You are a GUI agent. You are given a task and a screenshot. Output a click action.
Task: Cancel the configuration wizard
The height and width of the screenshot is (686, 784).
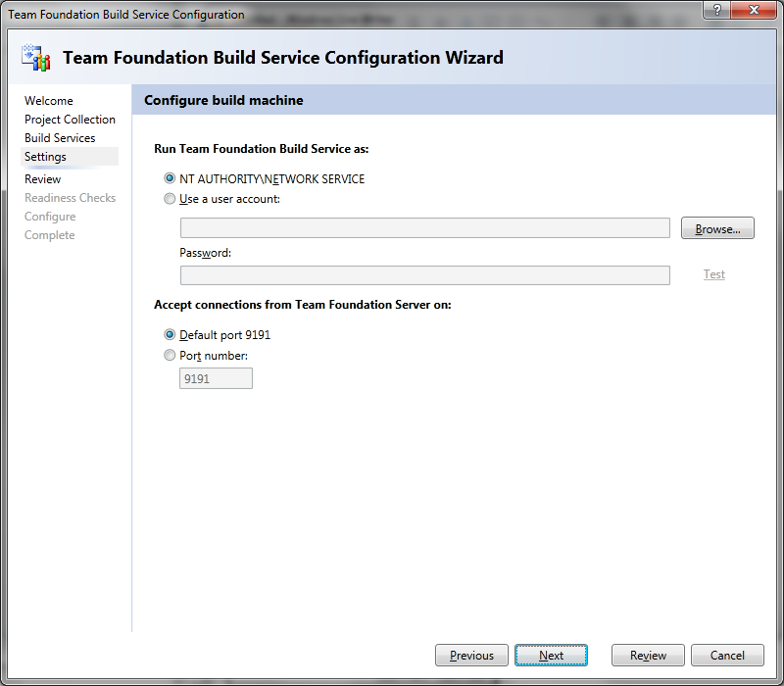pos(727,655)
